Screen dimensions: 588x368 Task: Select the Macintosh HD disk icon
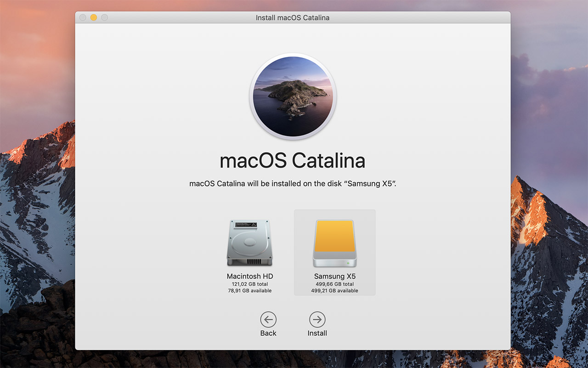click(250, 243)
